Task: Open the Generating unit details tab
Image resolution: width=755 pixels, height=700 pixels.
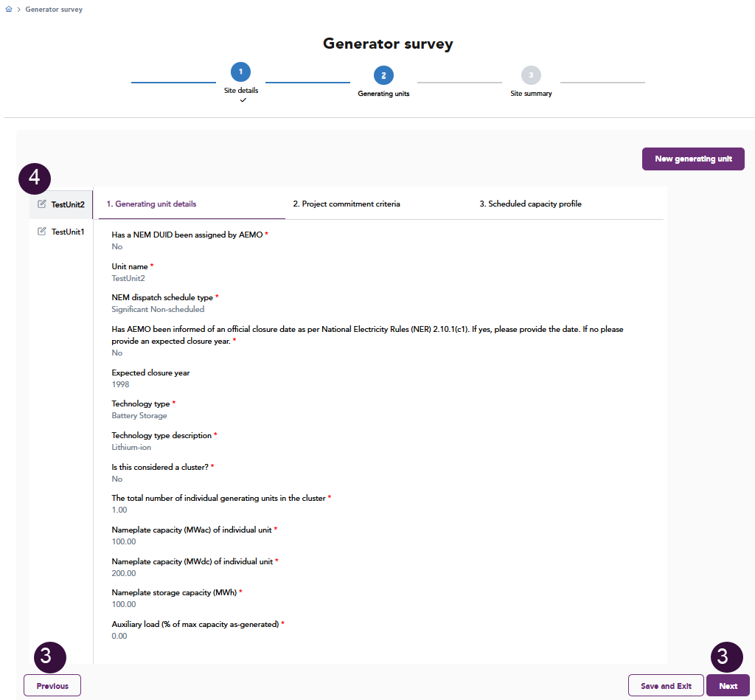Action: tap(151, 204)
